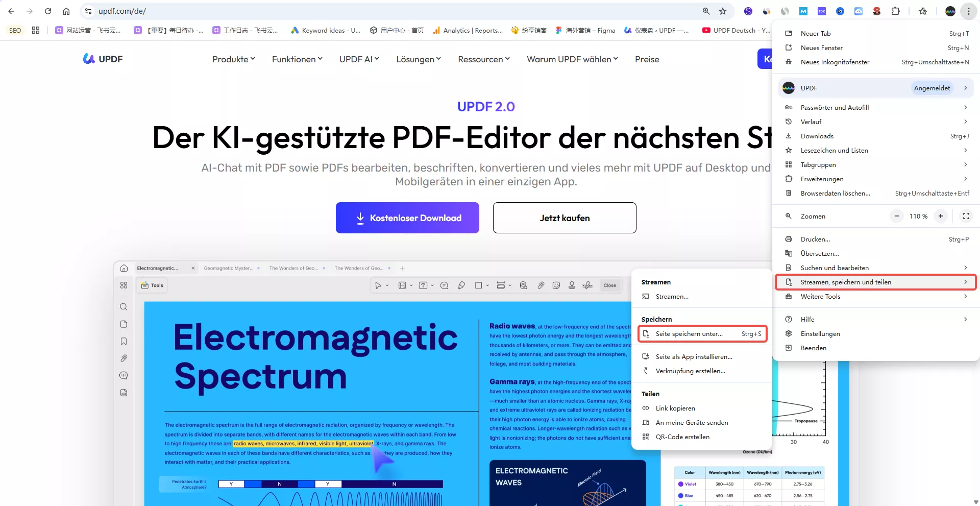Decrease zoom with the minus button

[x=896, y=216]
